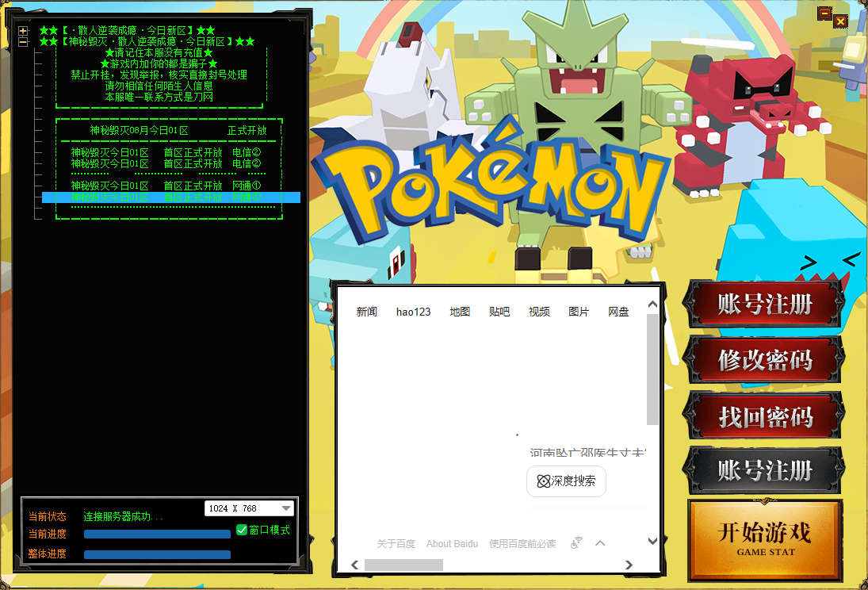This screenshot has height=590, width=868.
Task: Click the ★请记住本服没有充值★ notice line
Action: coord(159,52)
